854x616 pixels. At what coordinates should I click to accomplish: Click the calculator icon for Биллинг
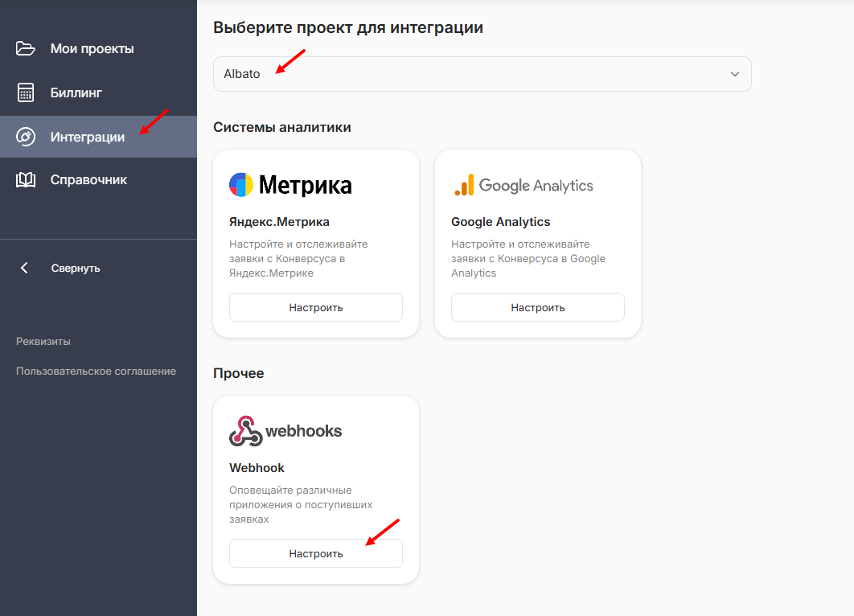point(26,92)
